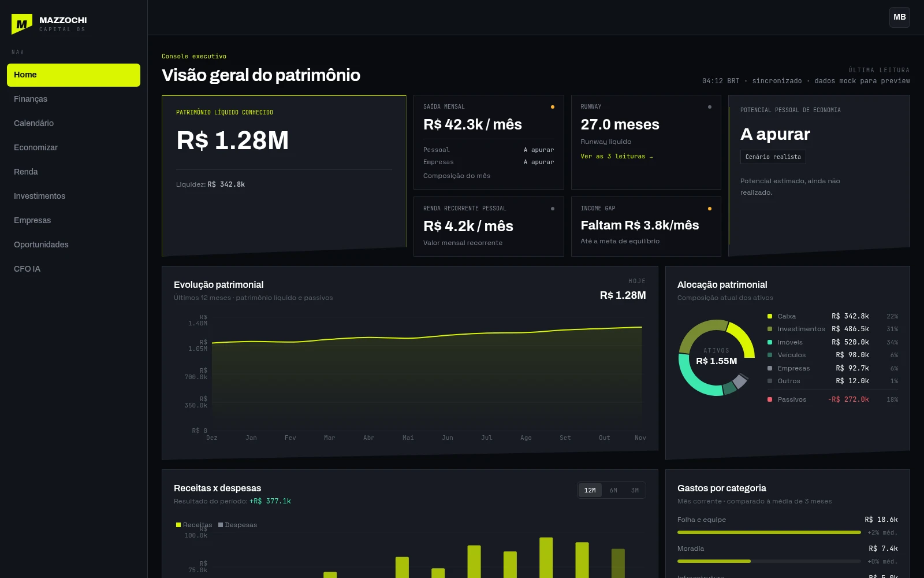Screen dimensions: 924x578
Task: Click the Investimentos olive legend swatch
Action: click(x=770, y=329)
